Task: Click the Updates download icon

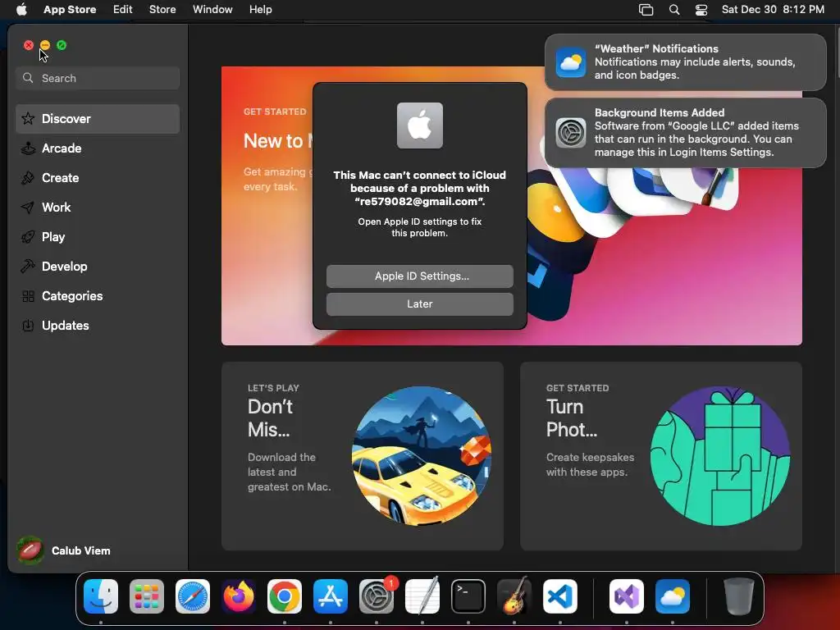Action: (x=28, y=325)
